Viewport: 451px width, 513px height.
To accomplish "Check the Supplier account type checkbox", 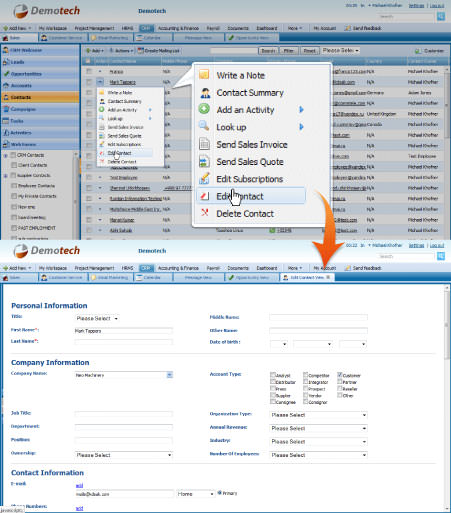I will click(x=273, y=395).
